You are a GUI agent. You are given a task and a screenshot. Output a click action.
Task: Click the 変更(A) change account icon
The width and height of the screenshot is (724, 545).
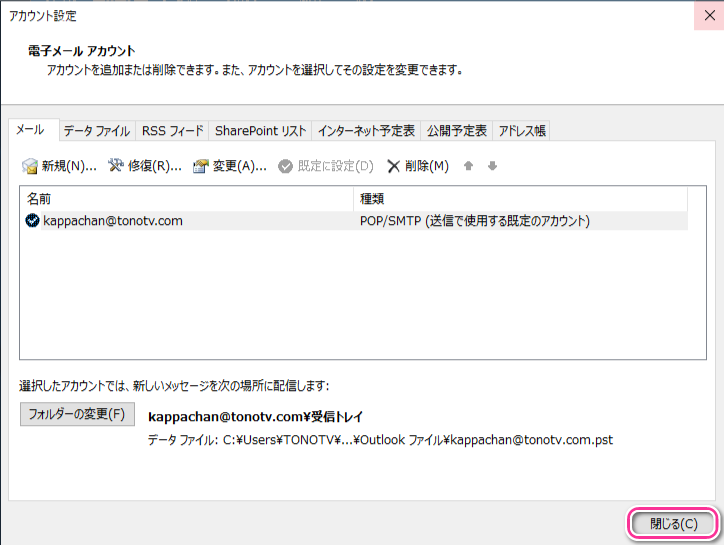(x=201, y=166)
